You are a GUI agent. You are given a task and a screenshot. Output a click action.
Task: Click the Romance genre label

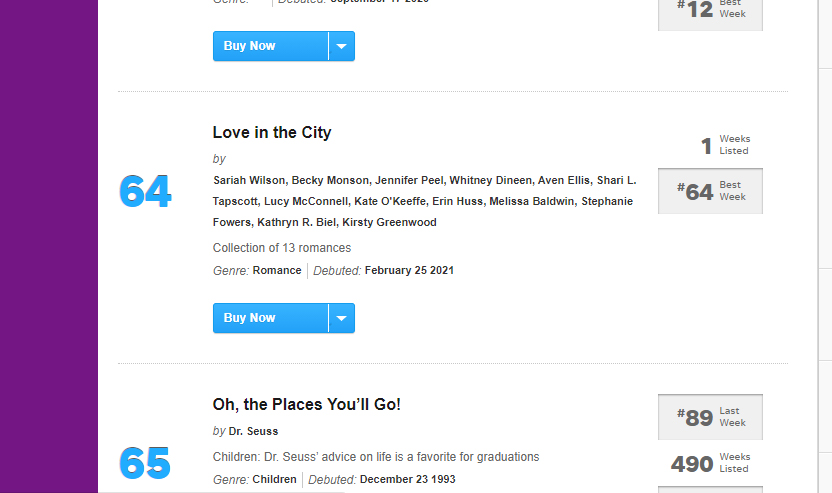pos(277,270)
